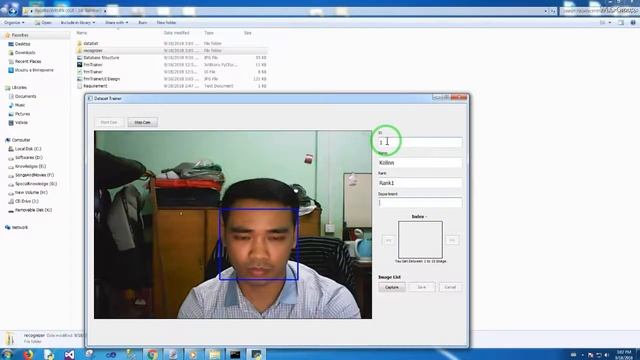Click New folder in Explorer toolbar

(x=166, y=22)
